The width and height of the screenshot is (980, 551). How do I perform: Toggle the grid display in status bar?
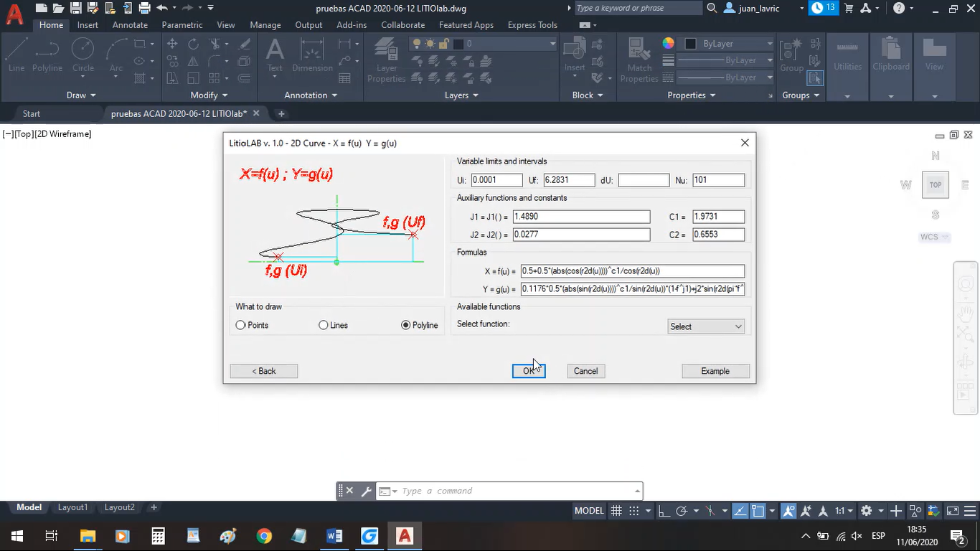click(x=616, y=511)
